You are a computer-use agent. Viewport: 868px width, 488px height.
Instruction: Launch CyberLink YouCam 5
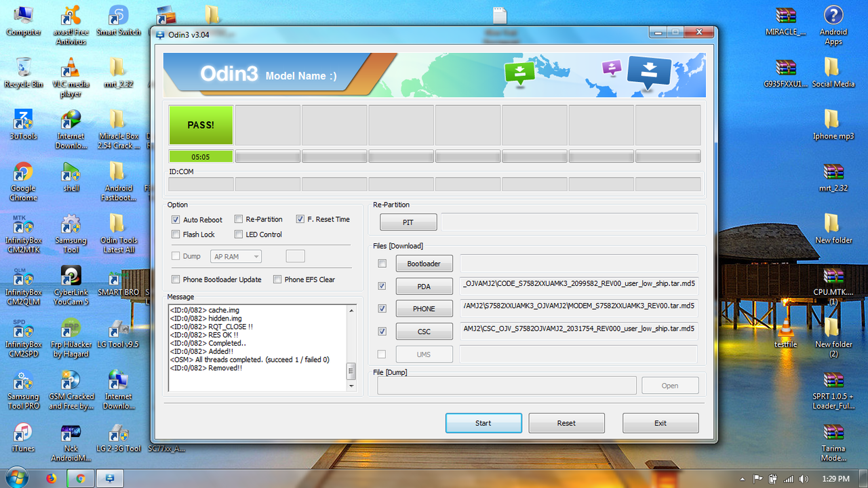(71, 285)
